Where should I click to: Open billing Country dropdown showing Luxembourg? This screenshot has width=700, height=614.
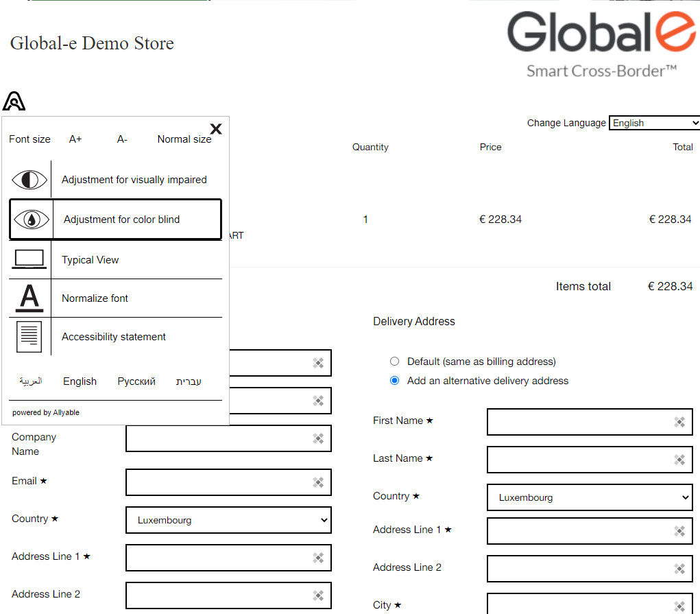(x=228, y=520)
